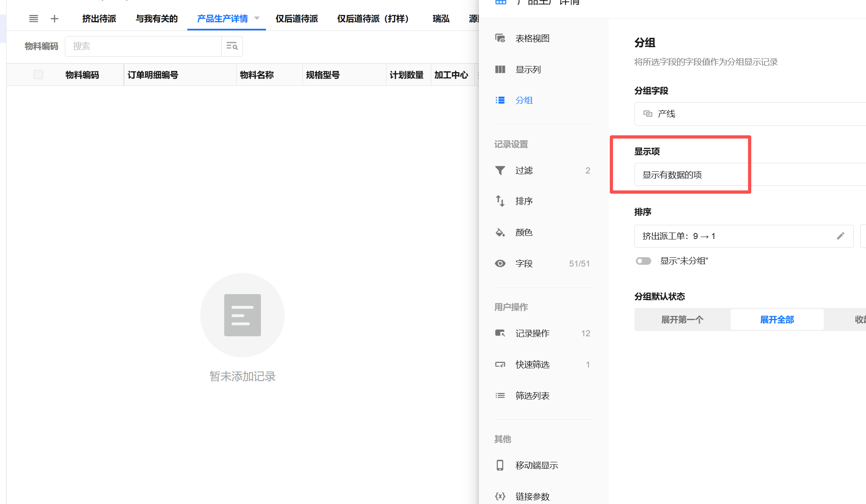Screen dimensions: 866x504
Task: Open the 显示列 column settings
Action: (528, 69)
